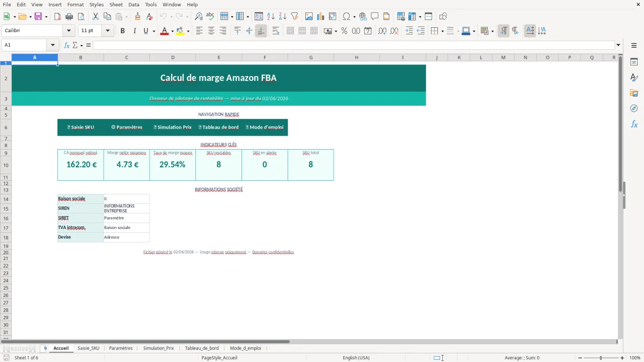Apply the red font color swatch
The width and height of the screenshot is (644, 362).
[x=164, y=31]
